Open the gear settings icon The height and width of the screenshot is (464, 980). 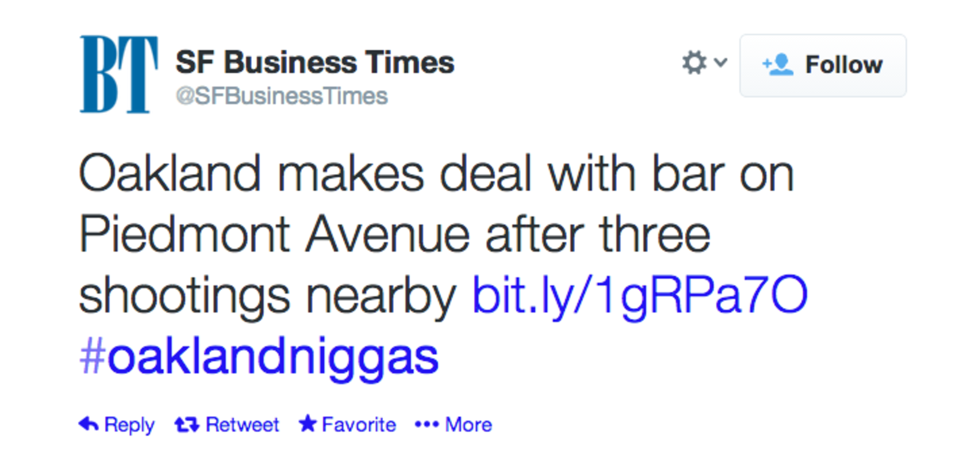point(695,63)
